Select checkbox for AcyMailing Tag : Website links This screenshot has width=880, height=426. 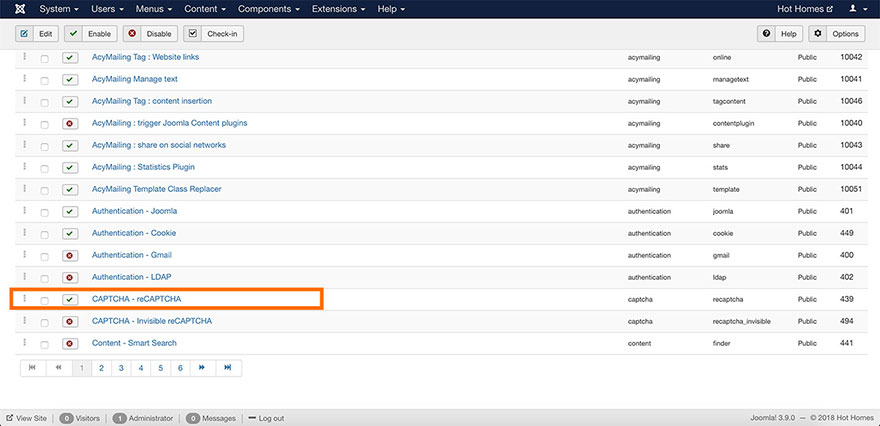[44, 58]
